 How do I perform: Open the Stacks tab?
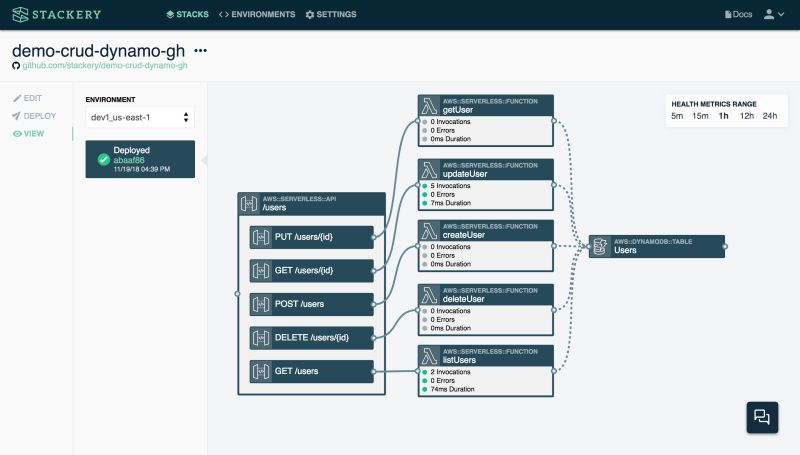point(187,14)
